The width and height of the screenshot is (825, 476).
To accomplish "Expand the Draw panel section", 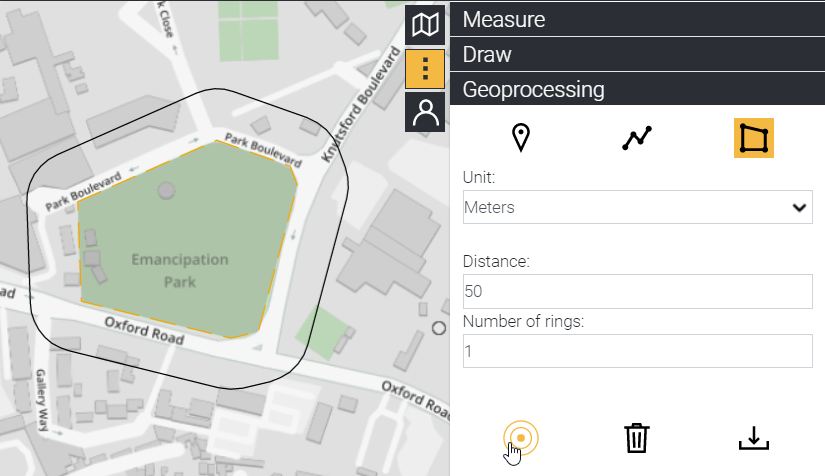I will [638, 54].
